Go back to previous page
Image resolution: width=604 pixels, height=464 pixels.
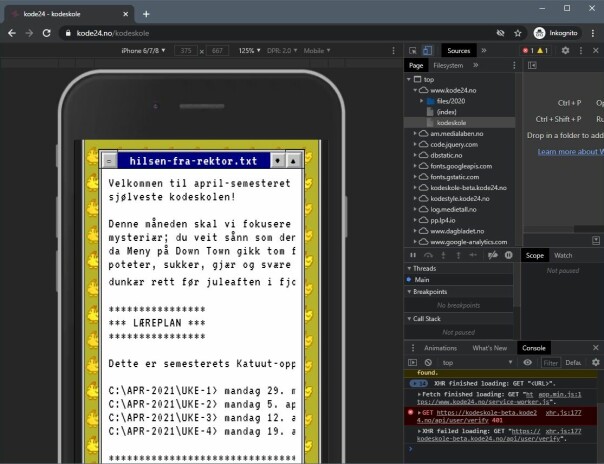pyautogui.click(x=12, y=33)
